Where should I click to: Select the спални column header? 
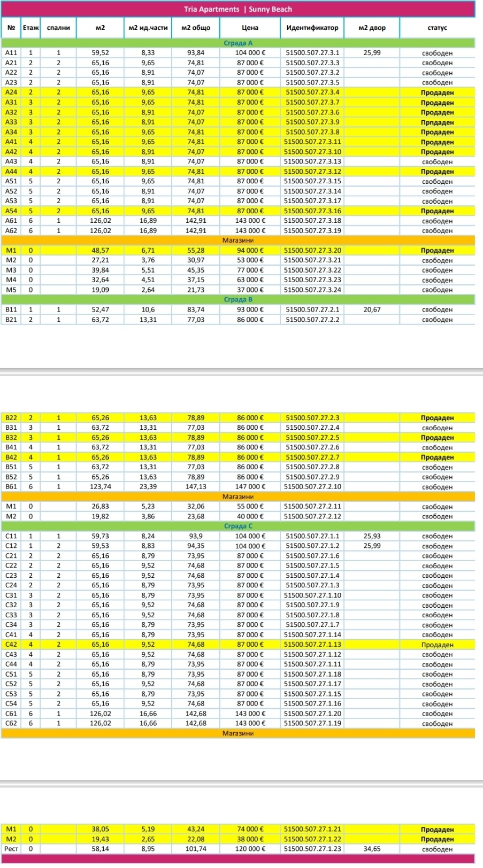point(58,28)
